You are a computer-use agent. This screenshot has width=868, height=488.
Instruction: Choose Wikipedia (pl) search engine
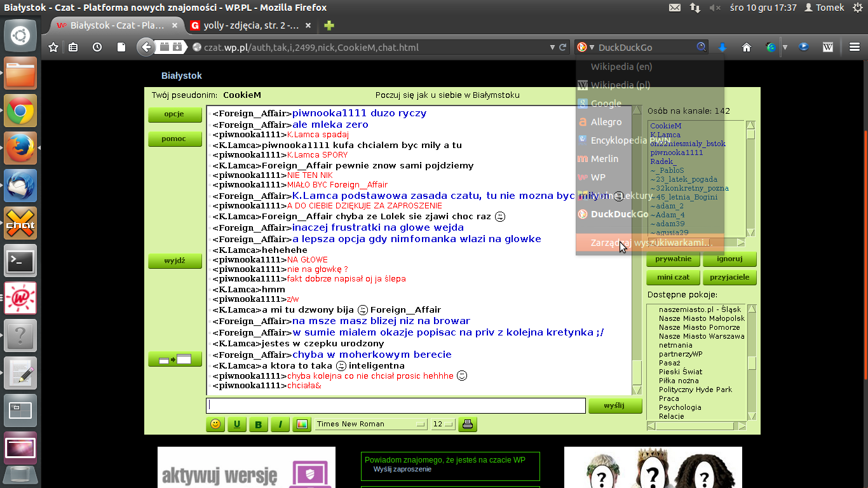coord(650,85)
